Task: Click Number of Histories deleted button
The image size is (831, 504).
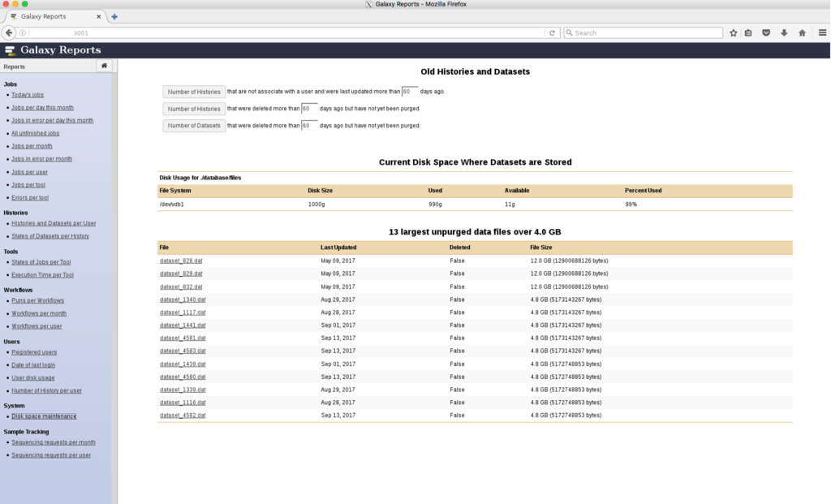Action: 194,109
